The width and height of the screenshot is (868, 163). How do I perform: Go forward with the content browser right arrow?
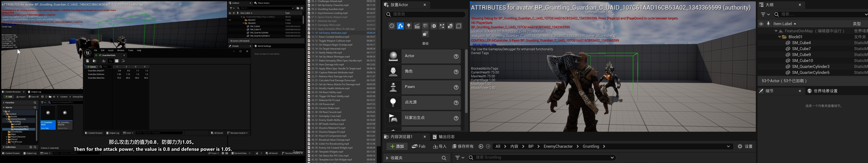pyautogui.click(x=488, y=147)
